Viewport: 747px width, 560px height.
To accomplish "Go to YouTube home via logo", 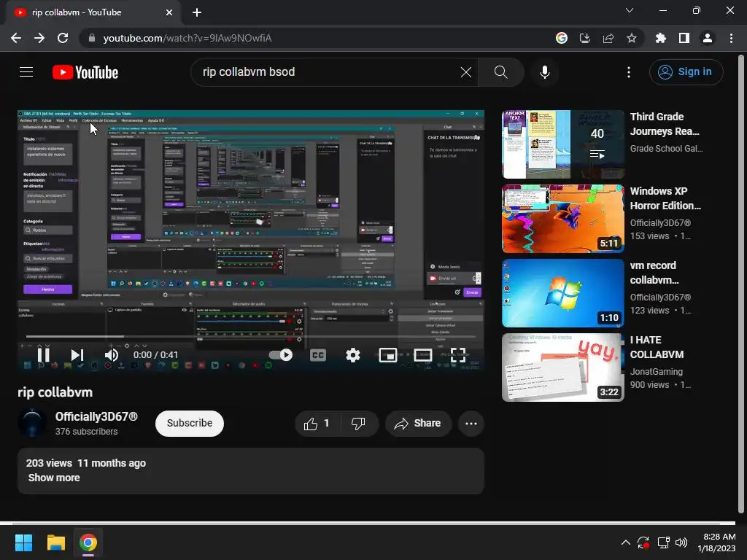I will 85,72.
